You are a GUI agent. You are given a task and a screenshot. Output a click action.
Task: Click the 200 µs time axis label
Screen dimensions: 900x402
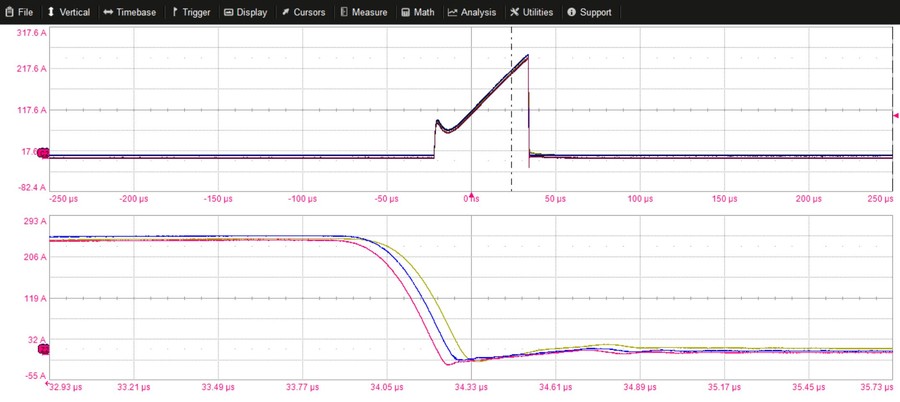[809, 199]
